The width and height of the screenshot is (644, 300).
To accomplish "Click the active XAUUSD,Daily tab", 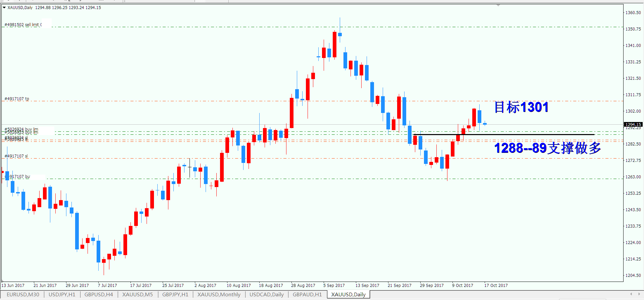I will (x=348, y=294).
